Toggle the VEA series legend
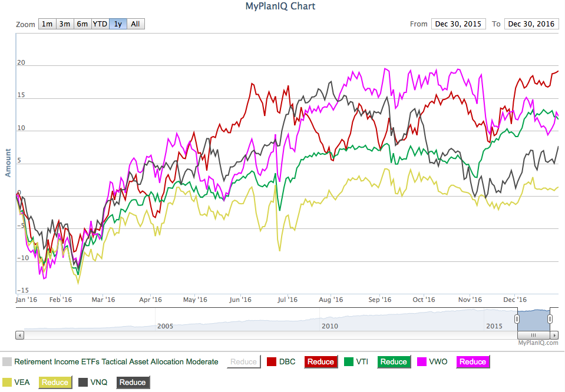 coord(22,382)
